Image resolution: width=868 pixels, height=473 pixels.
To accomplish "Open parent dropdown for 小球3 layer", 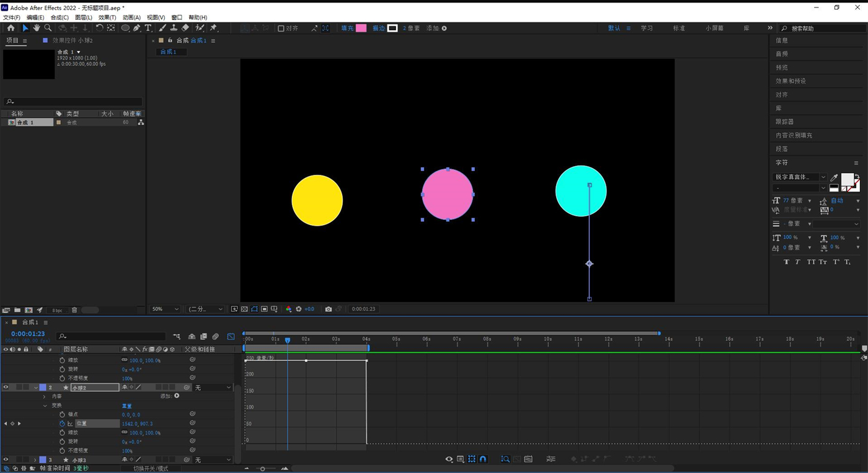I will click(213, 460).
